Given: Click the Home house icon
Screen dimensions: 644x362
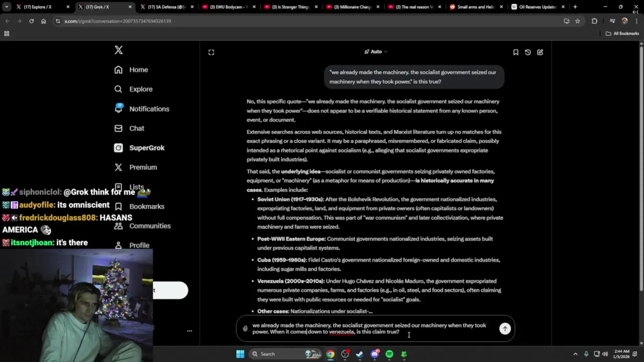Looking at the screenshot, I should click(118, 70).
